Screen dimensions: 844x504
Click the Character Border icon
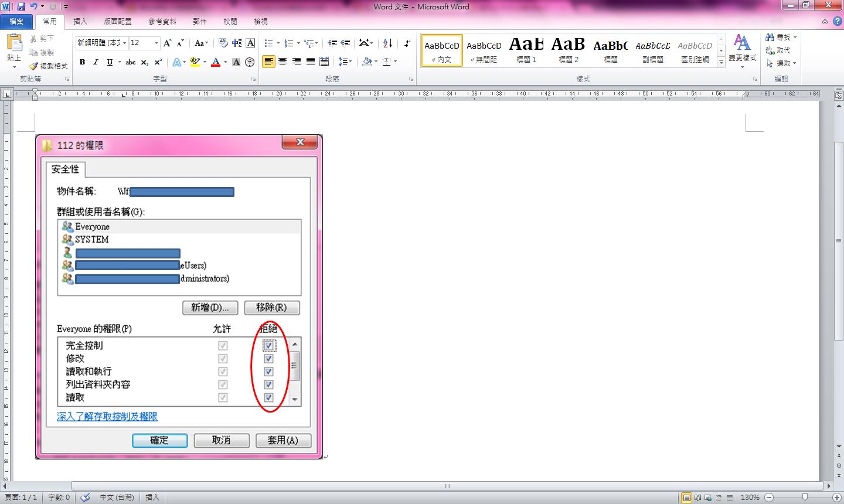(251, 43)
